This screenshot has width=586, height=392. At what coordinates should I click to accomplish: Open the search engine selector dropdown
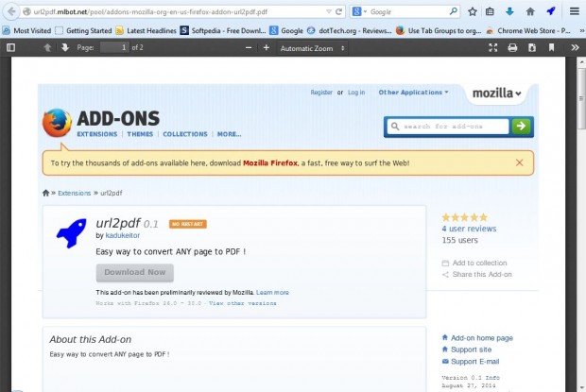click(359, 11)
